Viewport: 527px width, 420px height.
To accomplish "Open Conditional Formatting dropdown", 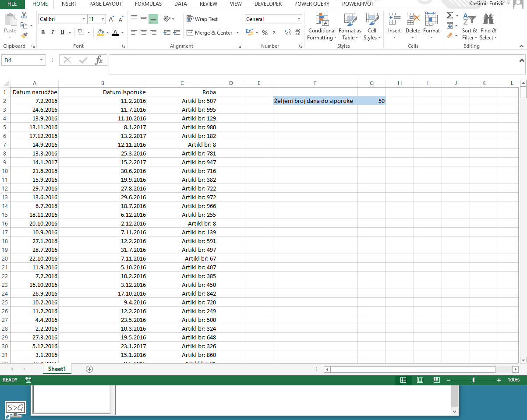I will [x=322, y=27].
